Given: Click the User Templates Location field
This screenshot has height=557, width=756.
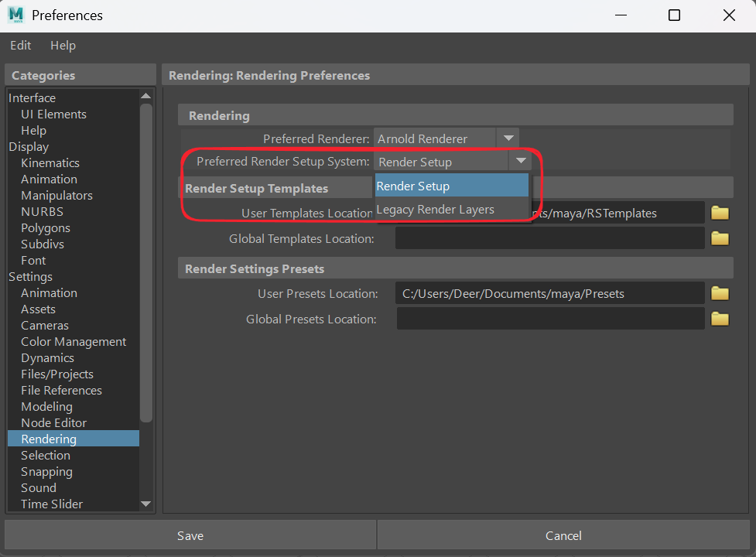Looking at the screenshot, I should [549, 213].
